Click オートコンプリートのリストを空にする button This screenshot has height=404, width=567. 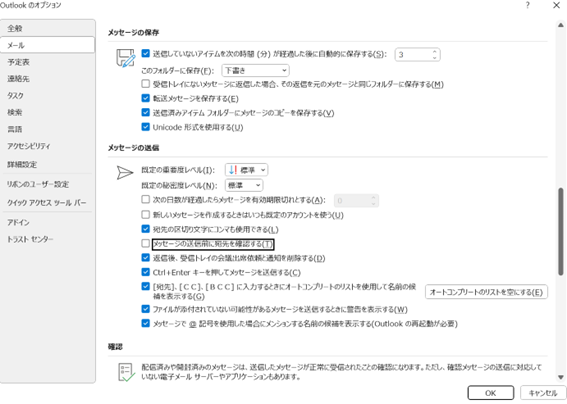coord(486,292)
